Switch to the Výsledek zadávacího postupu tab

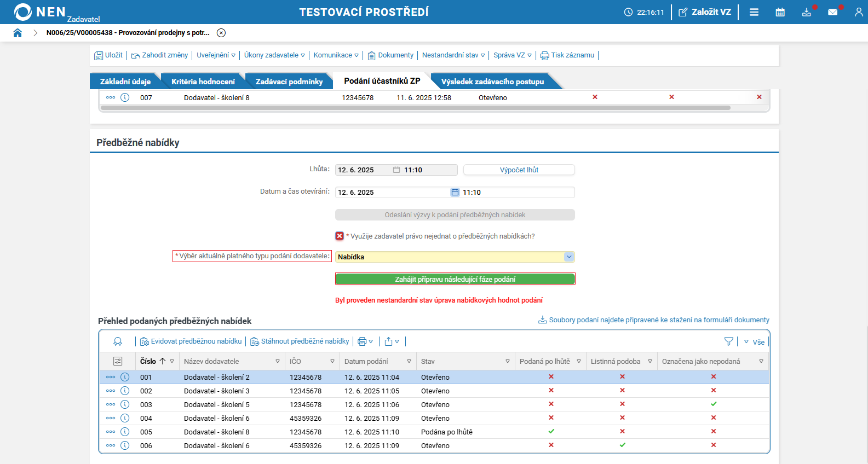[492, 82]
